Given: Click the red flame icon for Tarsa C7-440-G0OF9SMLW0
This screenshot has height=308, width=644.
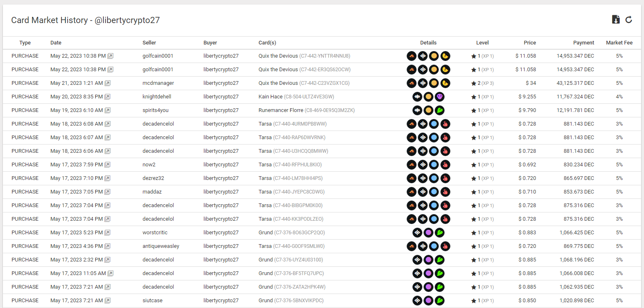Looking at the screenshot, I should pyautogui.click(x=445, y=246).
